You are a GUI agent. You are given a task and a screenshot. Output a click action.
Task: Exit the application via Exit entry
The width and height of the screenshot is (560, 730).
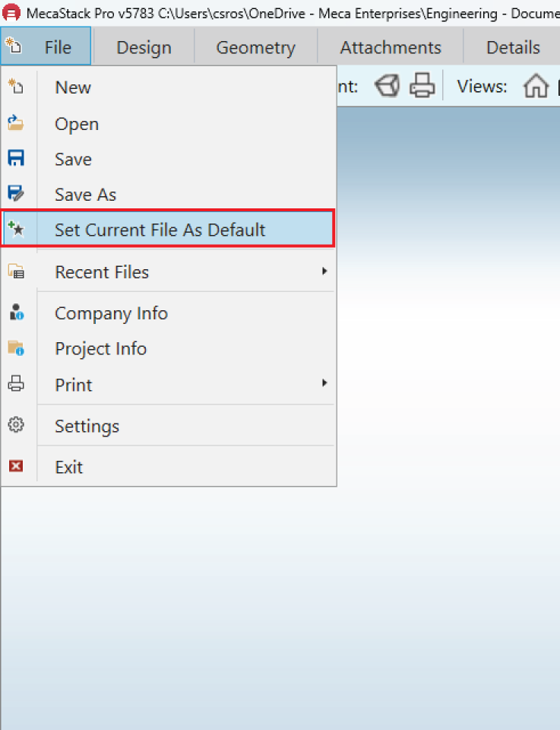pos(169,466)
